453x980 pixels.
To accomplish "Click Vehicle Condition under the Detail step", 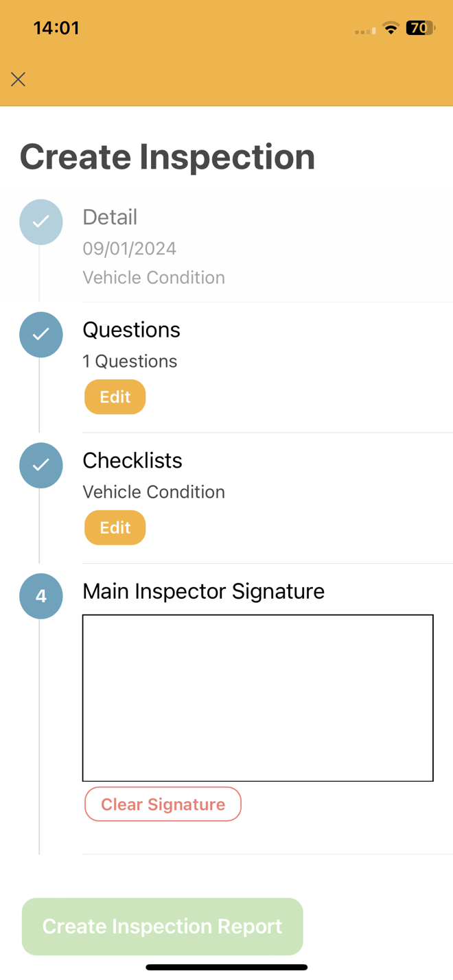I will tap(153, 277).
